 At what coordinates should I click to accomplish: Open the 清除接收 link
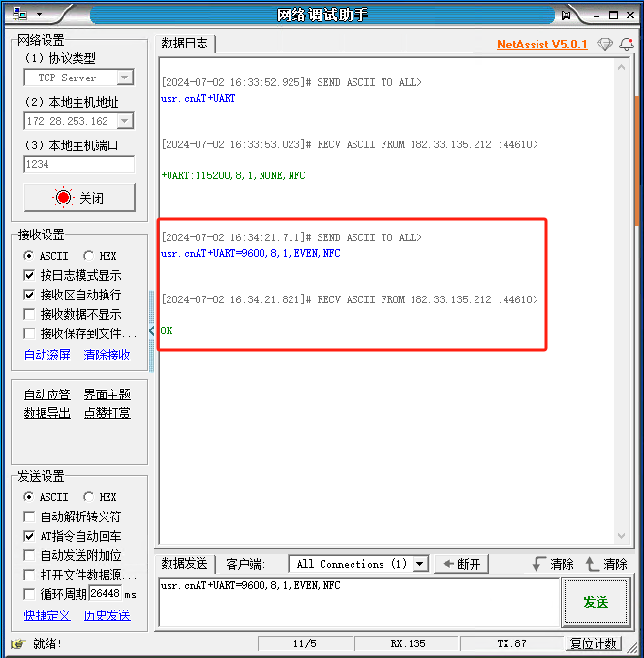[107, 355]
